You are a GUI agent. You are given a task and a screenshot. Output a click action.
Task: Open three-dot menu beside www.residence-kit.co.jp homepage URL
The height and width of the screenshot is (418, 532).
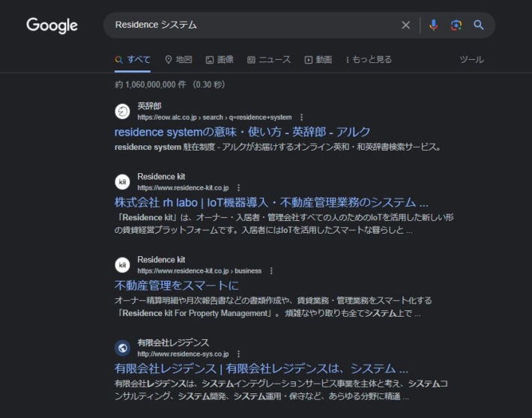tap(238, 187)
